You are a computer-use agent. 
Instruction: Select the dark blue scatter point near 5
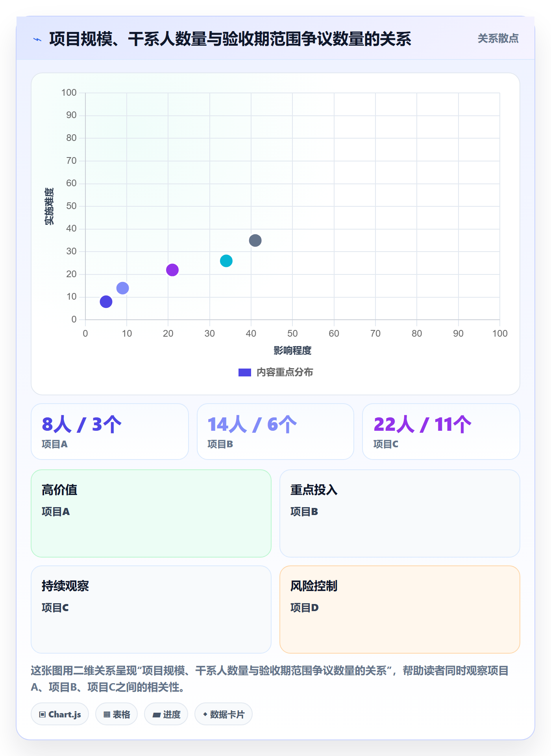tap(106, 302)
